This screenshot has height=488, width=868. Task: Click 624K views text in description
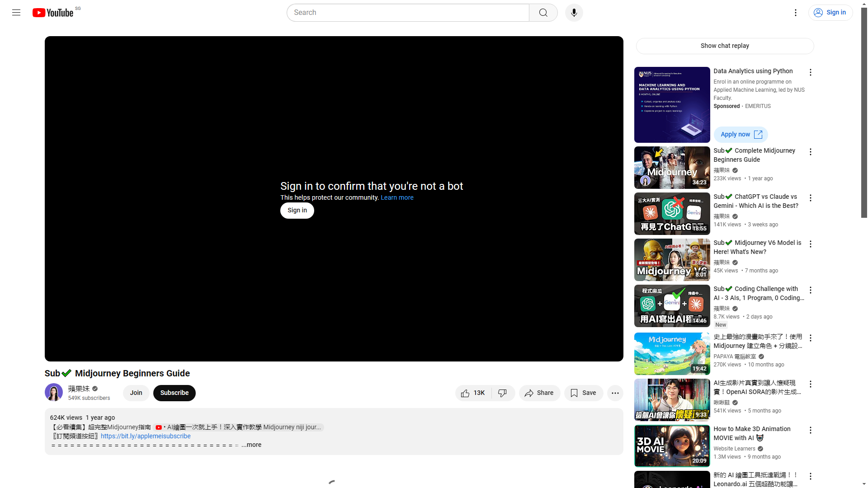pyautogui.click(x=66, y=418)
